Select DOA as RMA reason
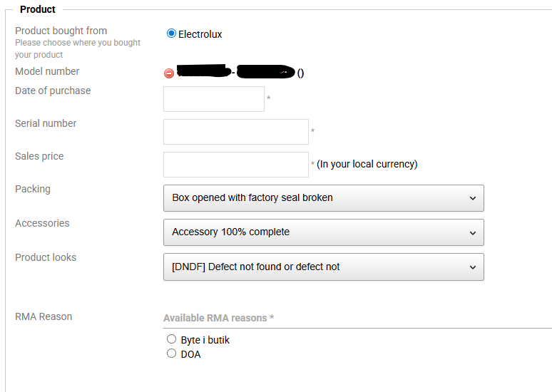552x392 pixels. 171,354
